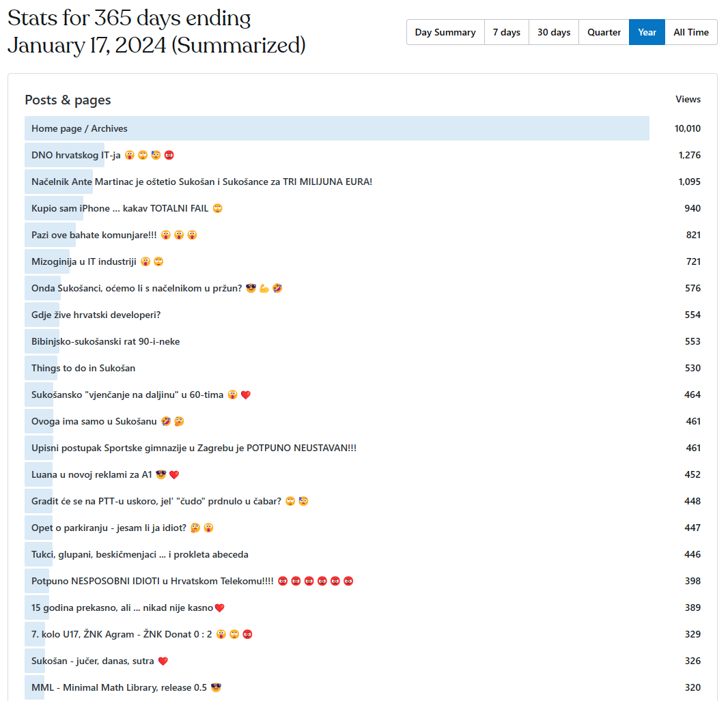Open the 'DNO hrvatskog IT-ja' post

coord(76,155)
